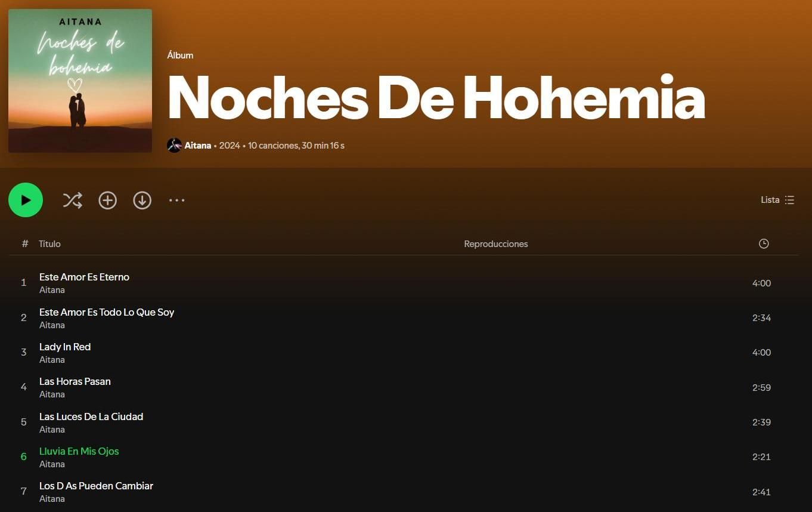Viewport: 812px width, 512px height.
Task: Play the album with the green play button
Action: tap(26, 200)
